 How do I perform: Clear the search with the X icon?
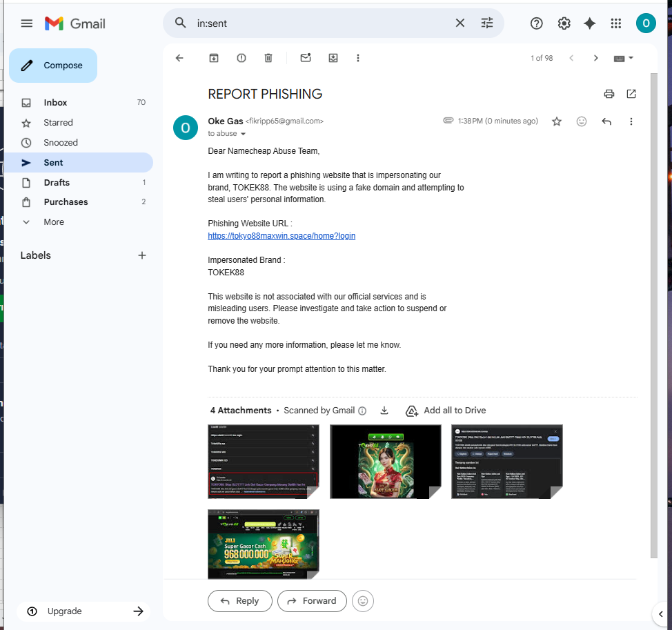pyautogui.click(x=460, y=23)
